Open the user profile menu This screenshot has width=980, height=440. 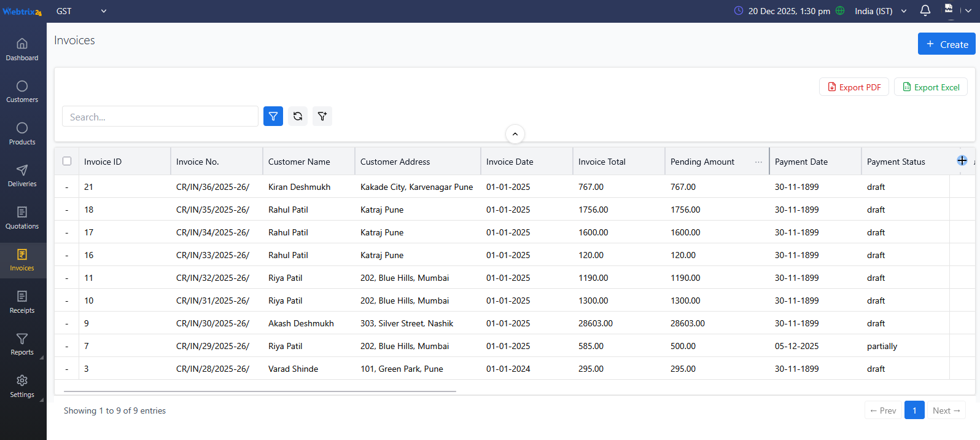pos(957,10)
